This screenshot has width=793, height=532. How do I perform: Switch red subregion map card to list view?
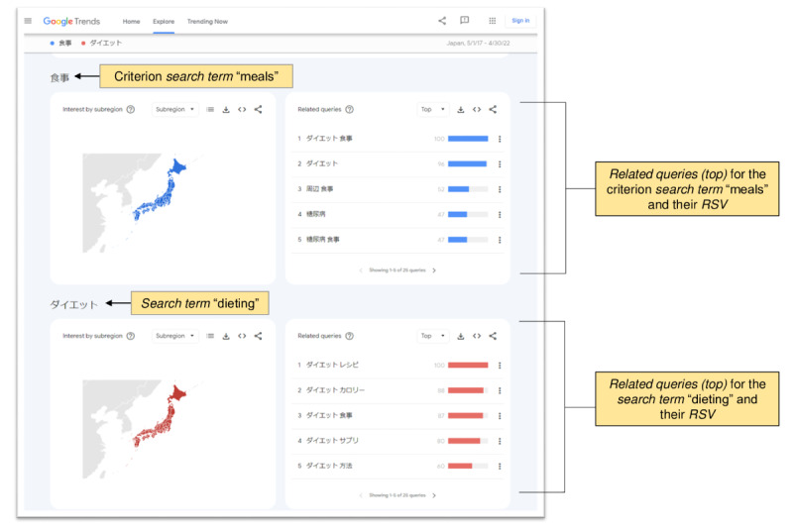pyautogui.click(x=210, y=336)
